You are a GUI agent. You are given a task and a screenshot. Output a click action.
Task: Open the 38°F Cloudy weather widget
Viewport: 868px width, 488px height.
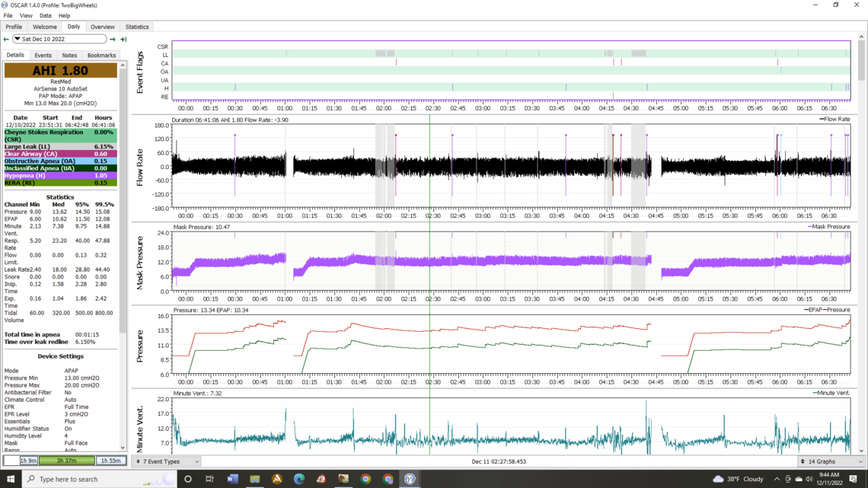[x=738, y=479]
